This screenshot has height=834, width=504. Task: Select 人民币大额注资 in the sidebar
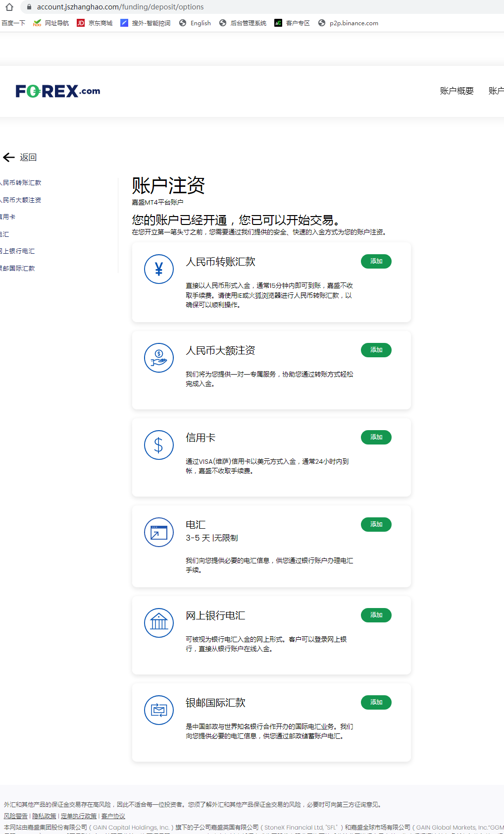point(20,200)
